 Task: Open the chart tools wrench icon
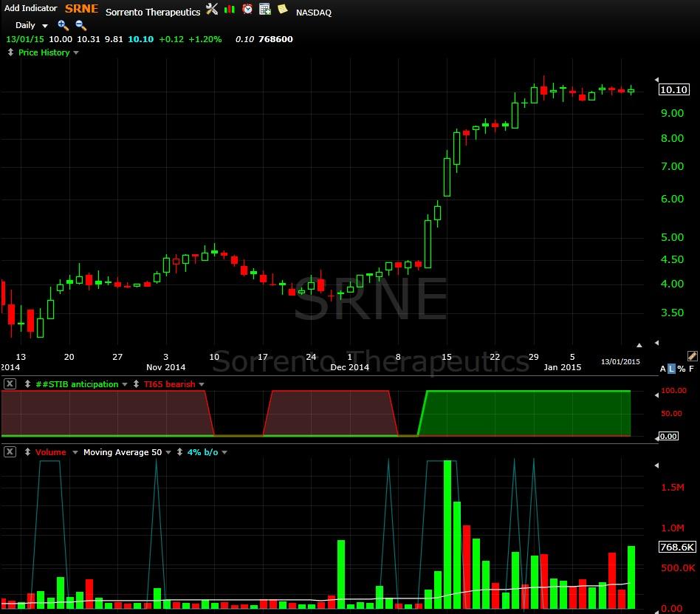click(x=212, y=9)
